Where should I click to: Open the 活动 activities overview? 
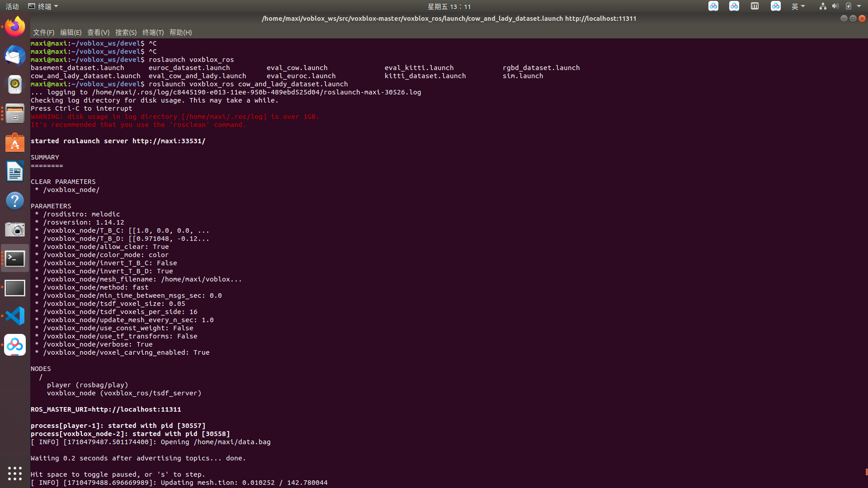(x=12, y=6)
